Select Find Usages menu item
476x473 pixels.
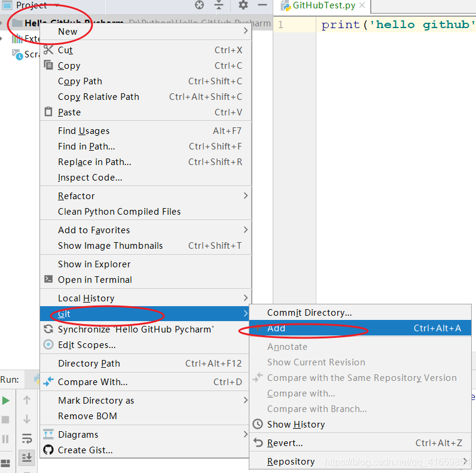click(x=146, y=130)
